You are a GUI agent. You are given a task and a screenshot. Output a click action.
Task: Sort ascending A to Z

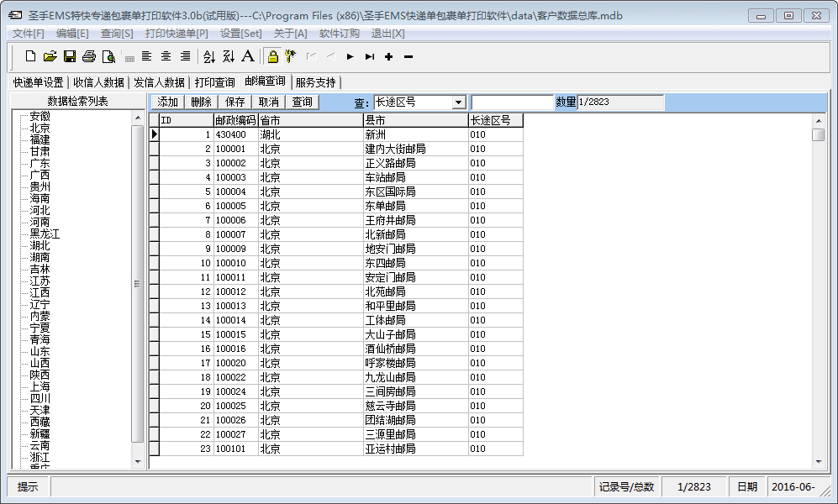pyautogui.click(x=209, y=56)
